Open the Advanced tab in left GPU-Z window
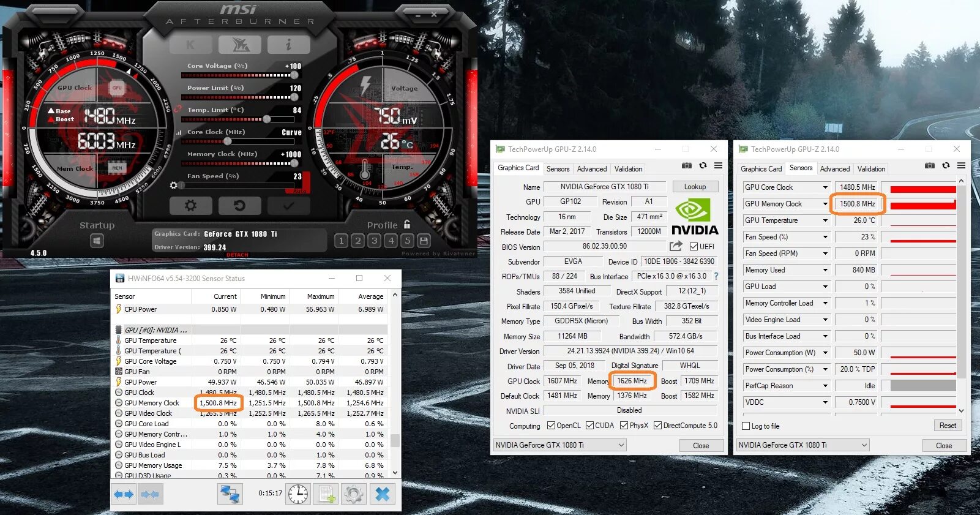This screenshot has height=515, width=980. (x=592, y=169)
